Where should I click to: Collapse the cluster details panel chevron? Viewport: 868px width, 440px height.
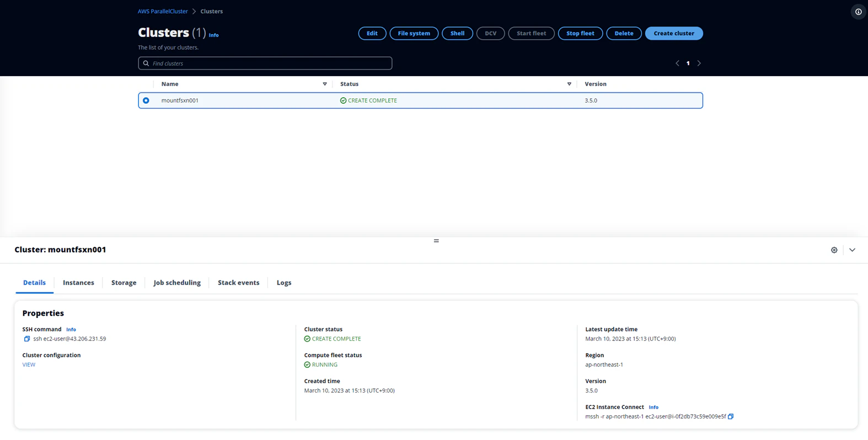pos(852,250)
